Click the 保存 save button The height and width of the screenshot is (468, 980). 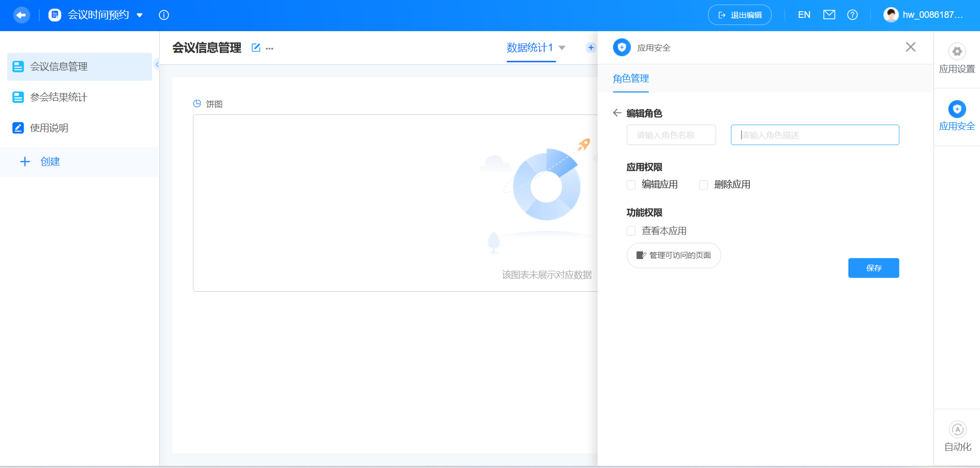point(873,268)
